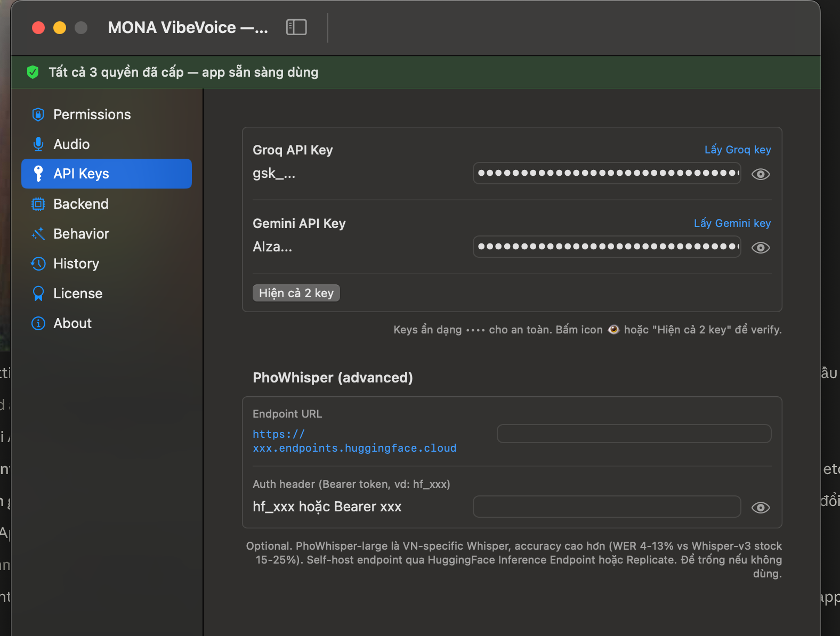Click the "Gemini API Key" label

[299, 224]
